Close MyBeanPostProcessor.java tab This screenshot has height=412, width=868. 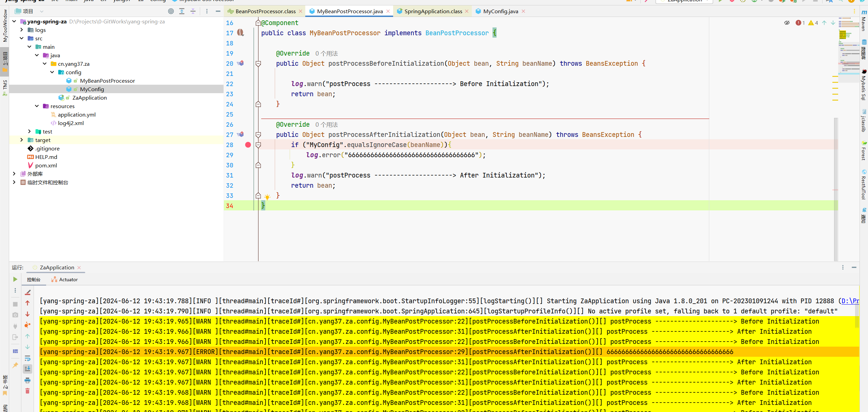[388, 11]
